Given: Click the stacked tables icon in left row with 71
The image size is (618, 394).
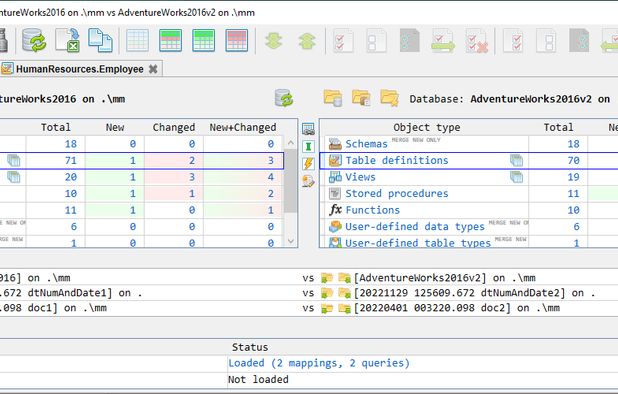Looking at the screenshot, I should click(x=14, y=160).
